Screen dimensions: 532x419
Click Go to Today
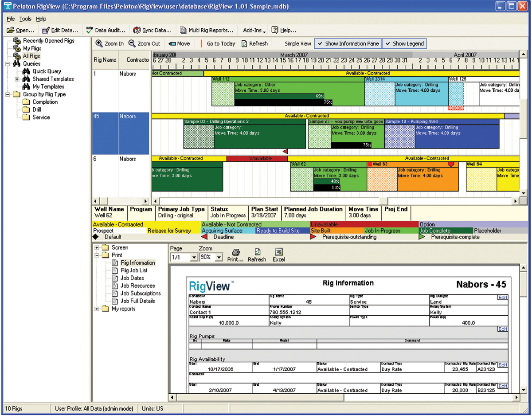(x=220, y=43)
